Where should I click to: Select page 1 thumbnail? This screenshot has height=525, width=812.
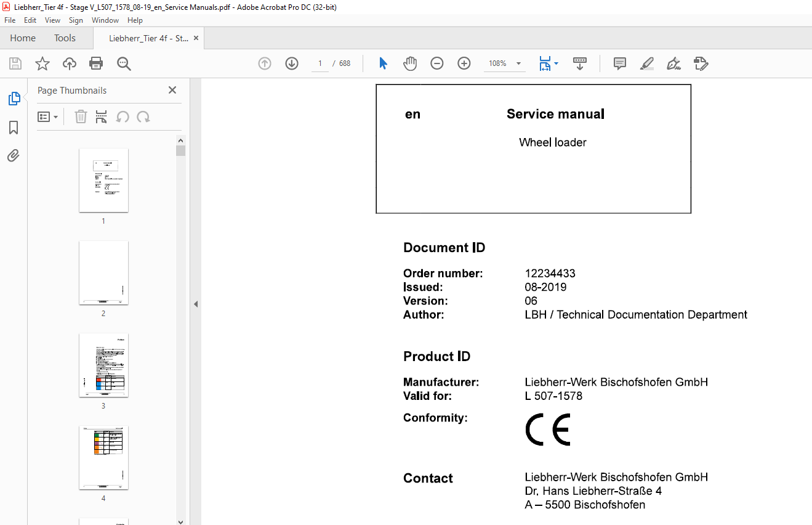tap(103, 180)
